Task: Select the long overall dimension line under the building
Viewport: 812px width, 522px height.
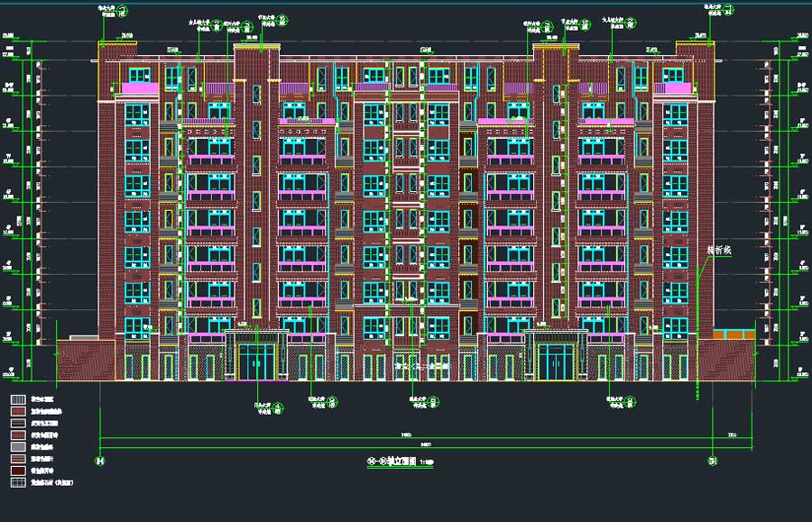Action: click(x=426, y=447)
